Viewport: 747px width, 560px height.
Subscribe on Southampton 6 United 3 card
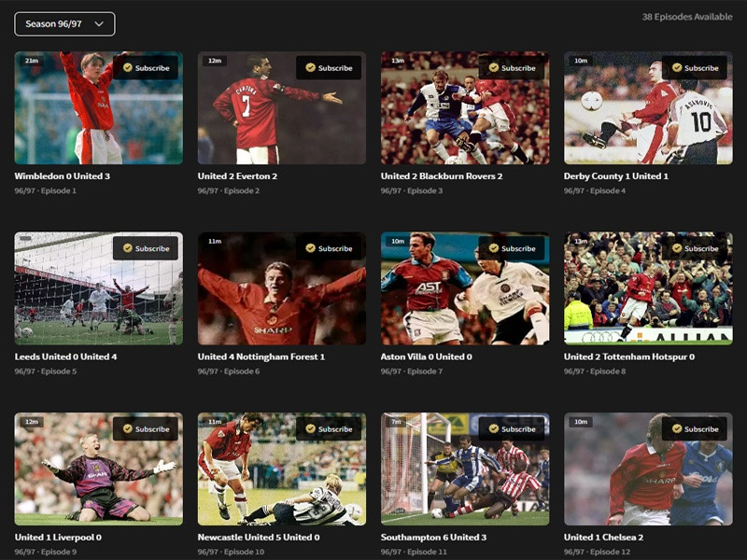[x=512, y=428]
